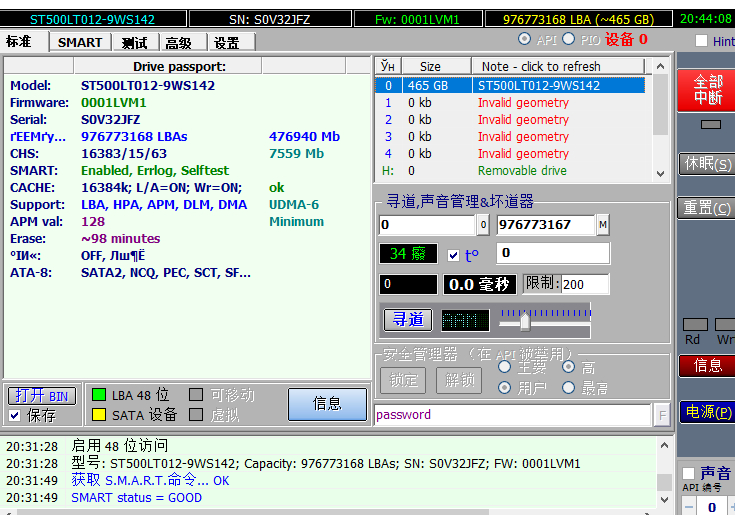Click the API number minus stepper
The image size is (735, 515).
[x=689, y=507]
